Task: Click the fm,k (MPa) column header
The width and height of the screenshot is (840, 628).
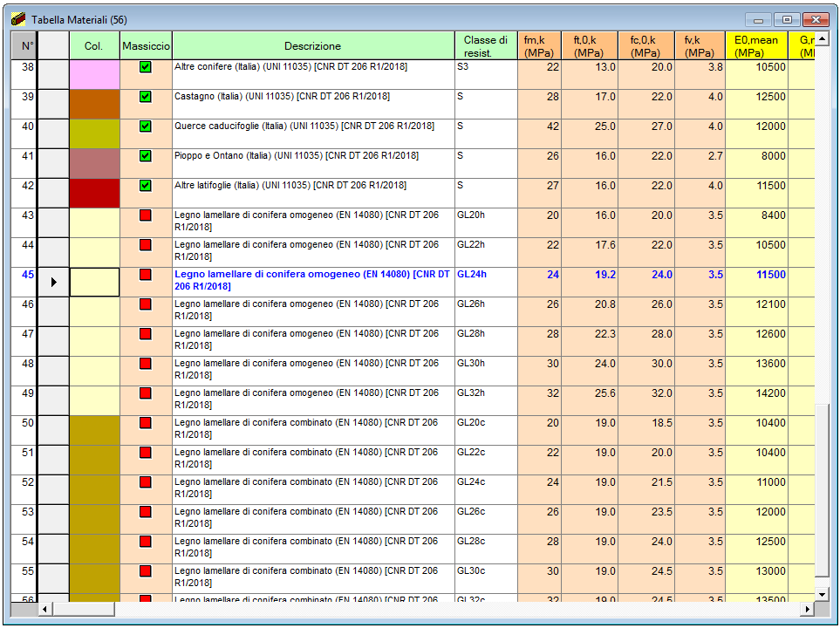Action: 539,46
